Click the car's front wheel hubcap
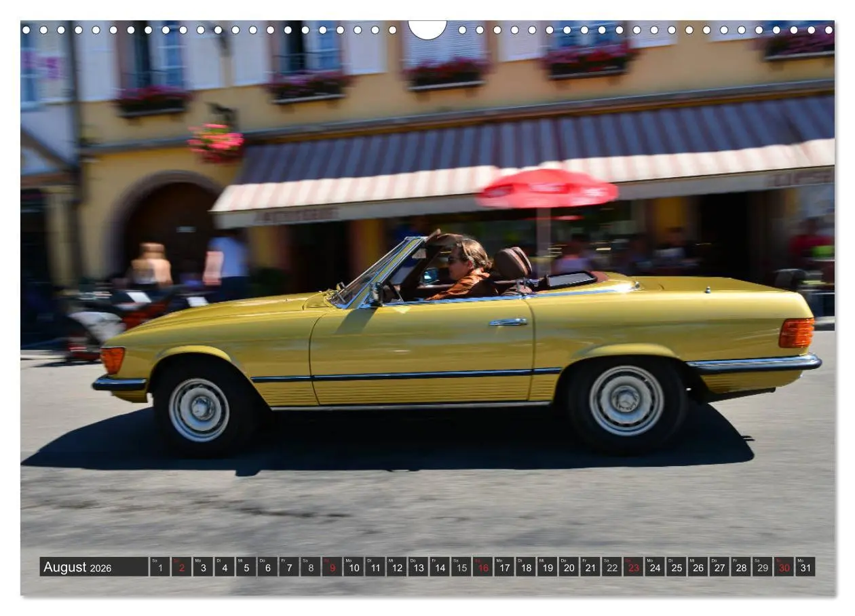The width and height of the screenshot is (855, 616). click(x=199, y=410)
